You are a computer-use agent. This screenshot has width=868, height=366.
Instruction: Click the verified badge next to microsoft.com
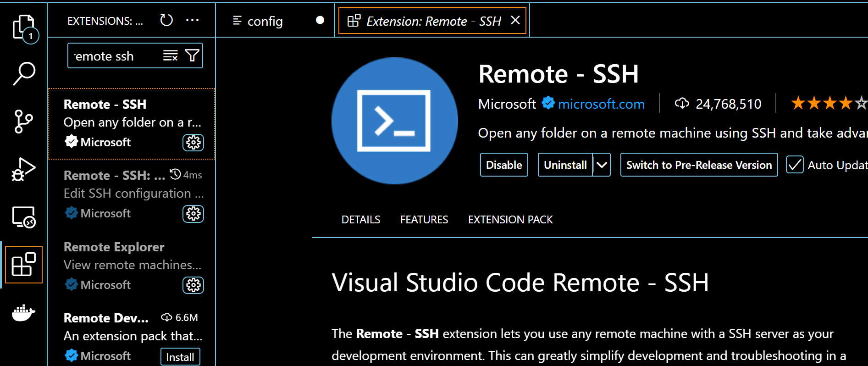(548, 103)
